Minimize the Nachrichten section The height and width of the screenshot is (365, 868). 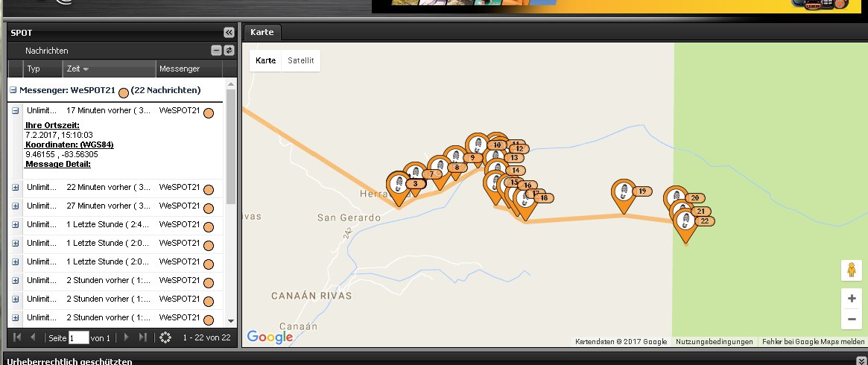216,51
